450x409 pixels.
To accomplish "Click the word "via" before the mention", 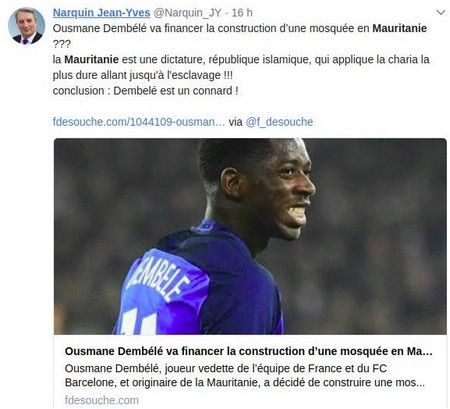I will pos(235,122).
